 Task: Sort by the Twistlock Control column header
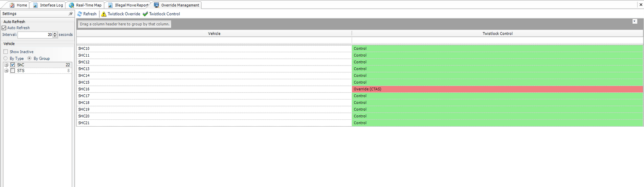497,34
